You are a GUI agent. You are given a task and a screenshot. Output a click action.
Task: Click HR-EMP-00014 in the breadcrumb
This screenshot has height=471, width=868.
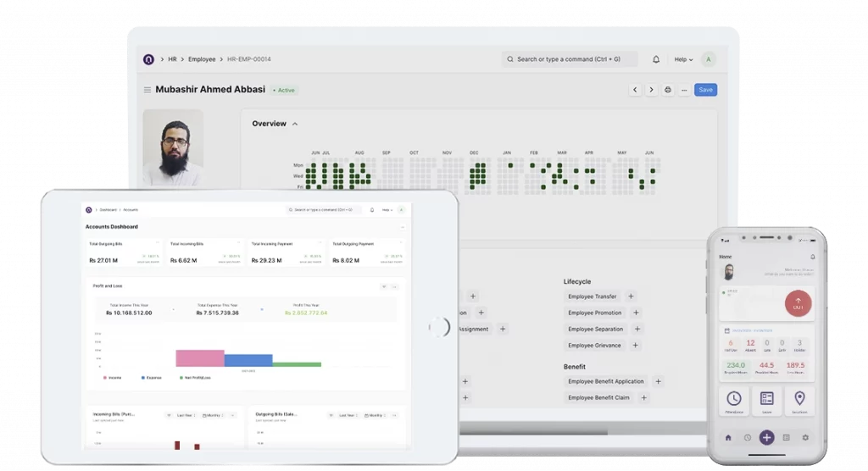pyautogui.click(x=249, y=59)
